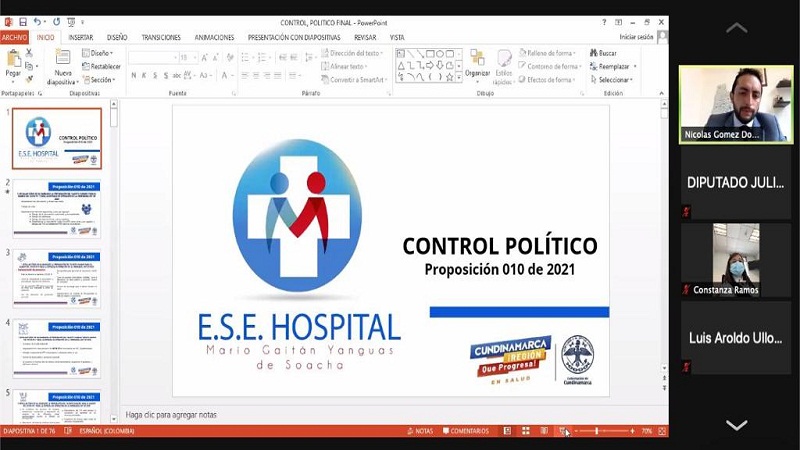Select the rectangle shape in shapes gallery
Viewport: 800px width, 450px height.
coord(430,54)
